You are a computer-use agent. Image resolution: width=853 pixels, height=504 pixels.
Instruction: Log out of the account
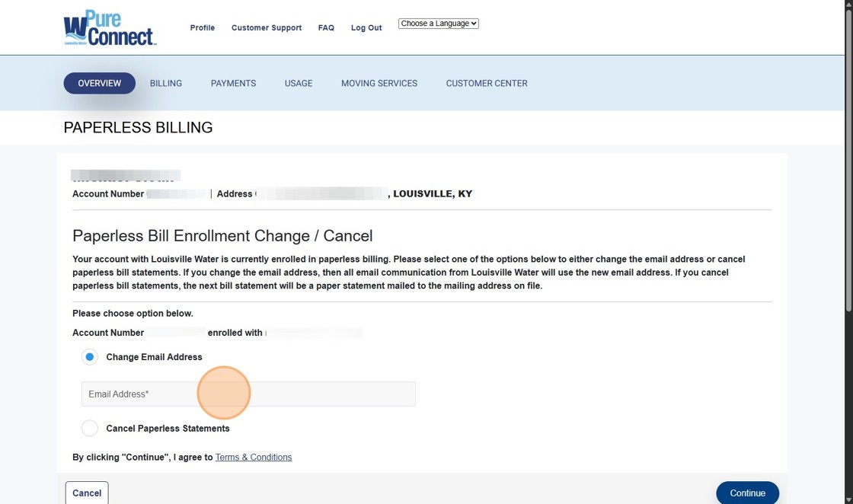366,27
